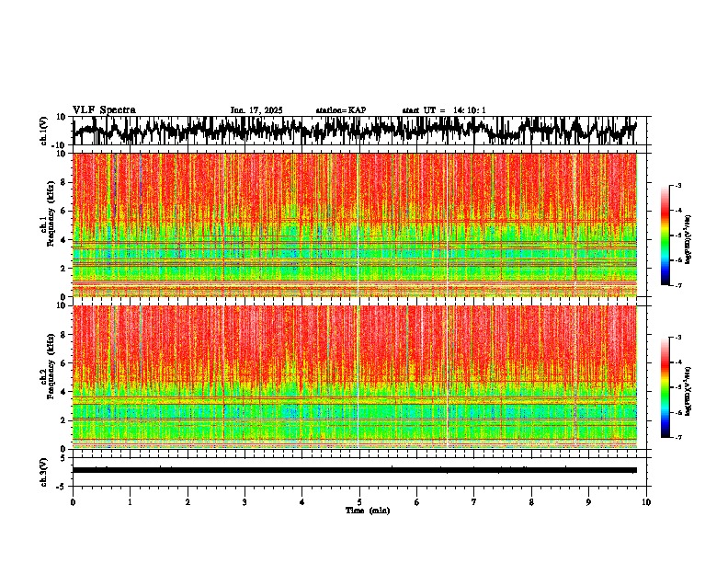Click the ch.2 'Frequency (kHz)' axis label
The height and width of the screenshot is (563, 728).
[x=51, y=366]
